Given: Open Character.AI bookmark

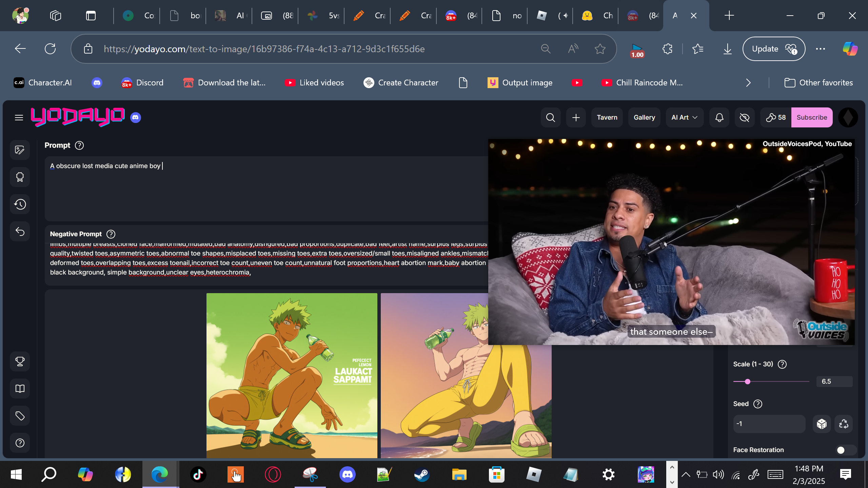Looking at the screenshot, I should (x=43, y=83).
